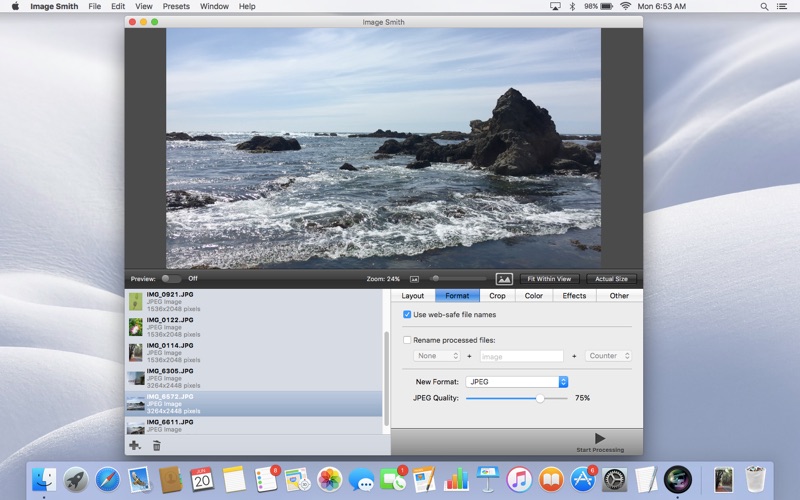The width and height of the screenshot is (800, 500).
Task: Open the Counter suffix dropdown
Action: (608, 356)
